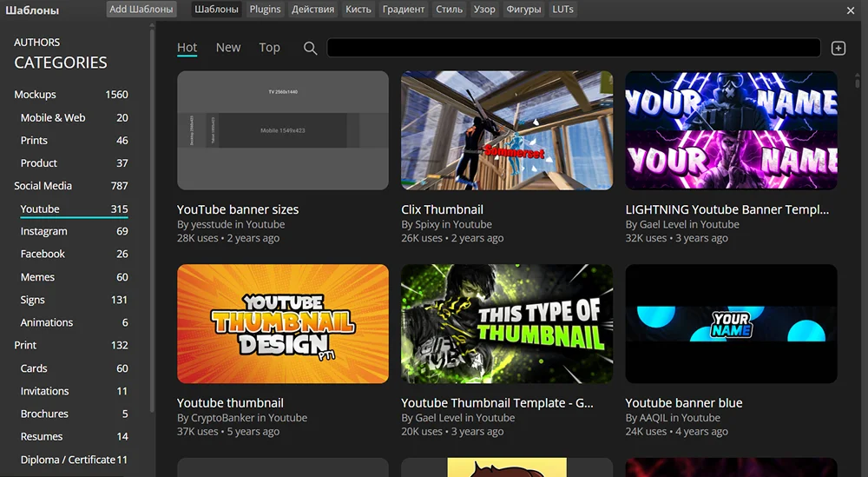Switch to the New tab

pos(228,48)
